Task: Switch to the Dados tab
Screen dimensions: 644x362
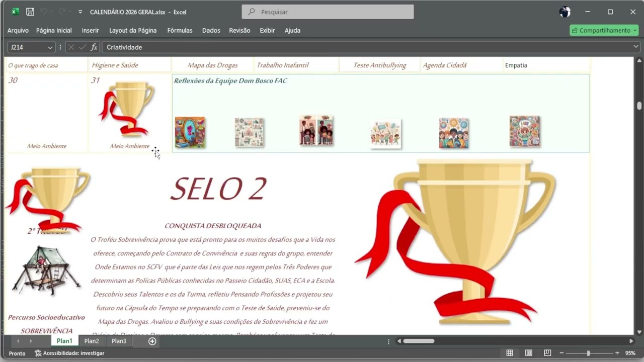Action: tap(211, 30)
